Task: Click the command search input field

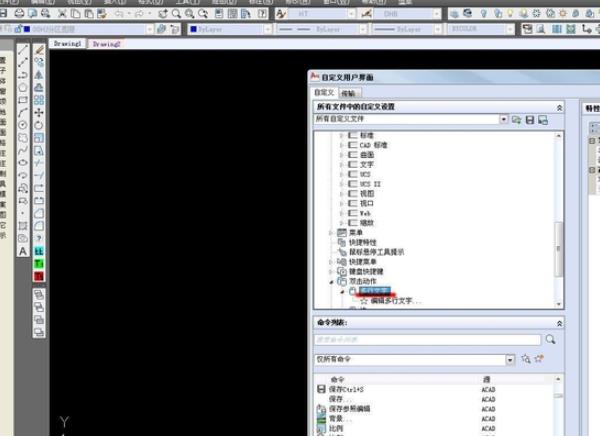Action: pos(428,340)
